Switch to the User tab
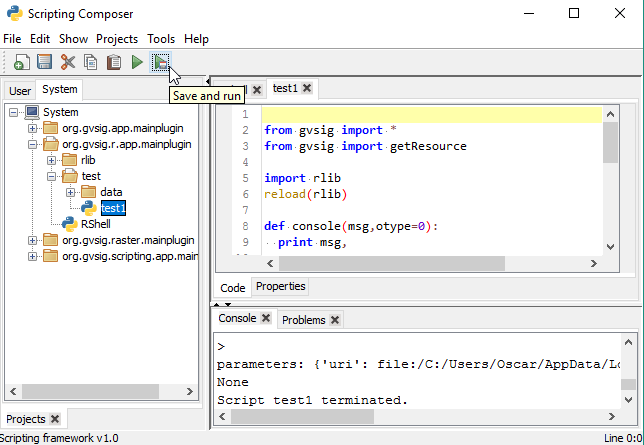This screenshot has height=445, width=644. [x=20, y=91]
